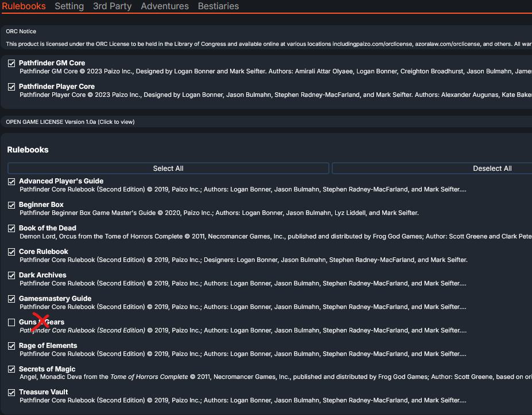Screen dimensions: 532x415
Task: Click the Beginner Box Game Master's Guide credit line
Action: 219,213
